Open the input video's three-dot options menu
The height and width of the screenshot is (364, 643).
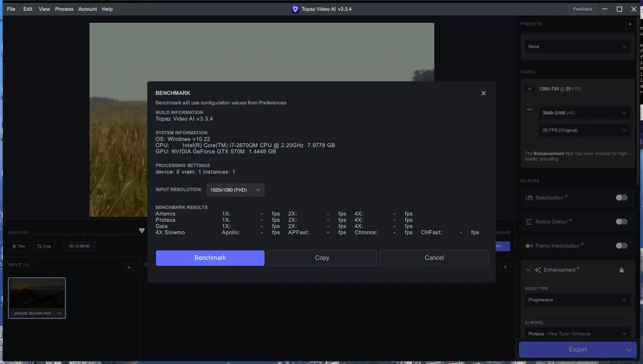59,313
